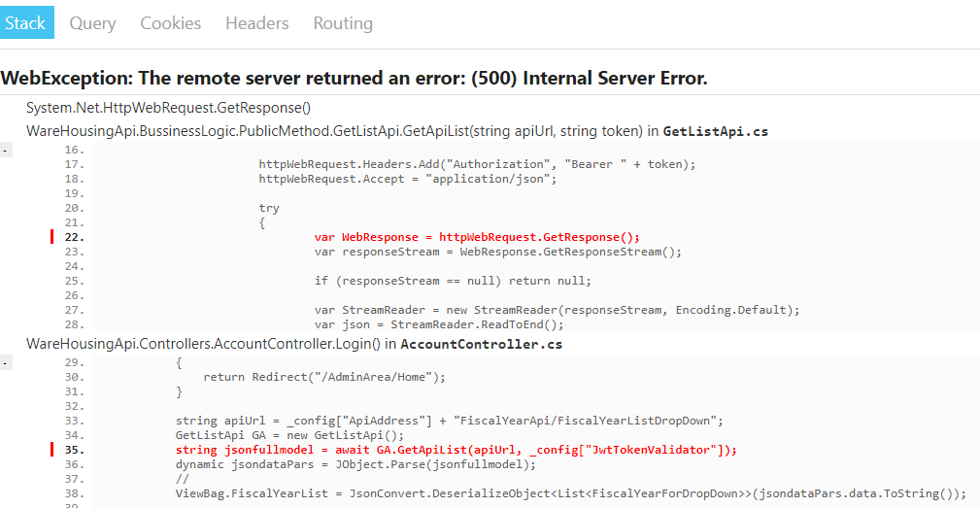Viewport: 980px width, 508px height.
Task: Open the Routing tab
Action: coord(343,23)
